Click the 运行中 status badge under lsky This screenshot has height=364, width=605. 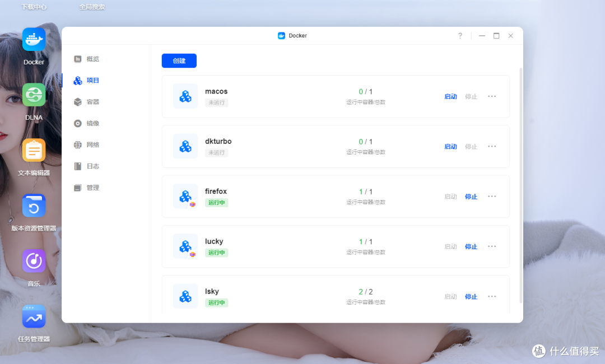[x=216, y=303]
